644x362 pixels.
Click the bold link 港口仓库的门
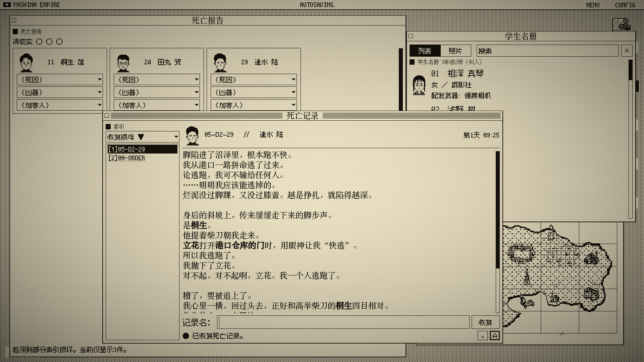click(x=239, y=245)
